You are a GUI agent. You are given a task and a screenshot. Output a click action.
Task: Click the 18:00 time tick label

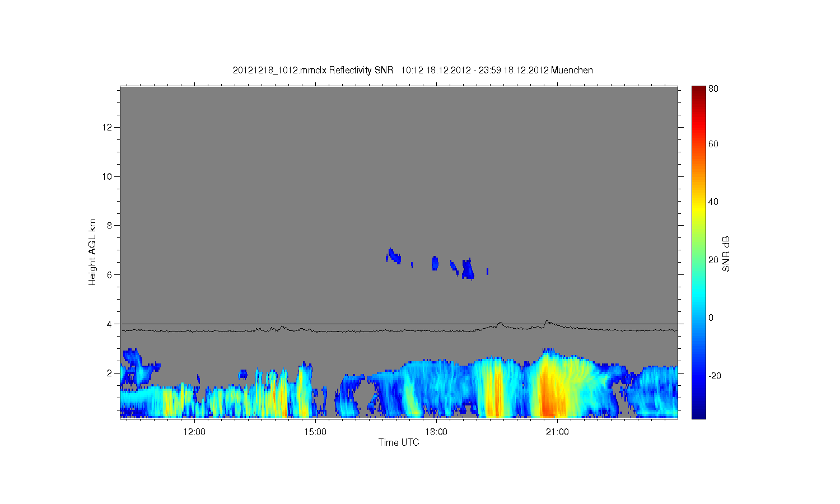point(436,432)
